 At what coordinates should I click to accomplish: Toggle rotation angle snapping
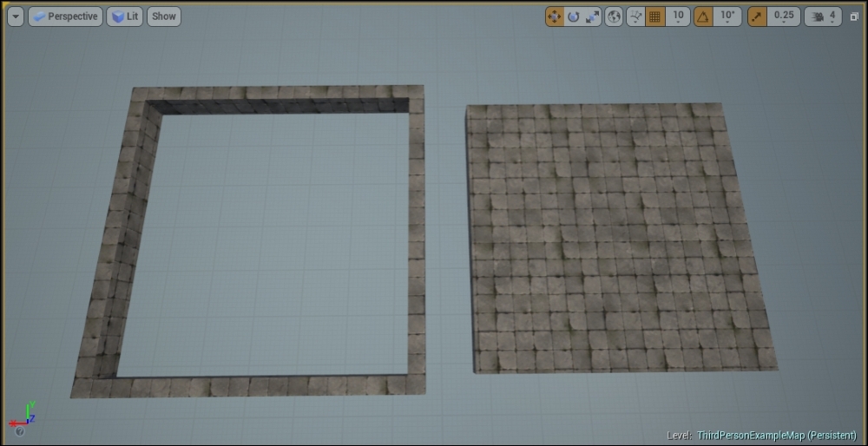[x=704, y=16]
